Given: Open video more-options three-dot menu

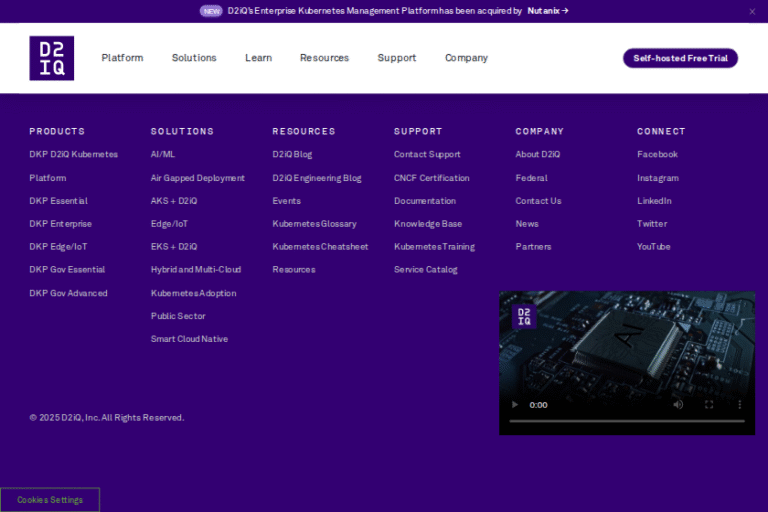Looking at the screenshot, I should [740, 405].
